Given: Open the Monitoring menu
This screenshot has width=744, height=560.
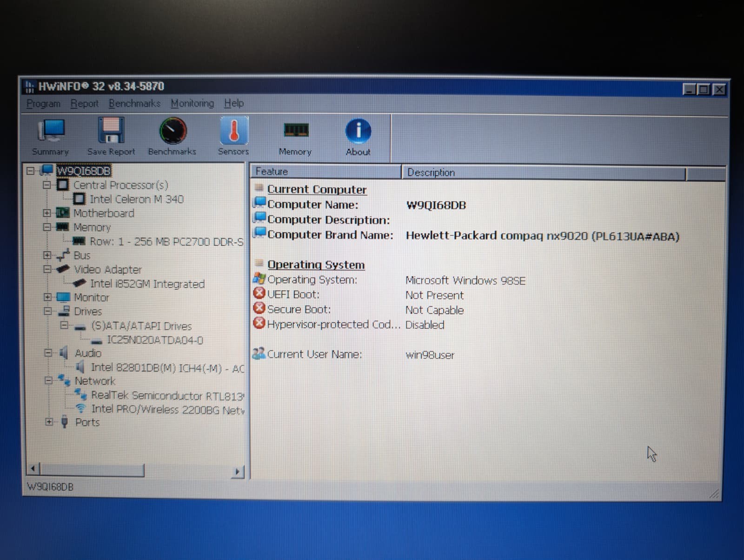Looking at the screenshot, I should (x=193, y=103).
